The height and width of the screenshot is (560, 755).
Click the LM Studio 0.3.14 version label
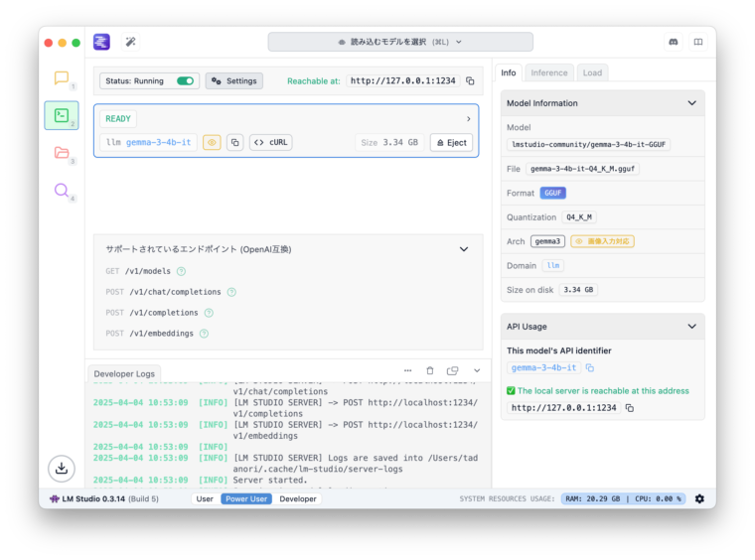coord(93,498)
